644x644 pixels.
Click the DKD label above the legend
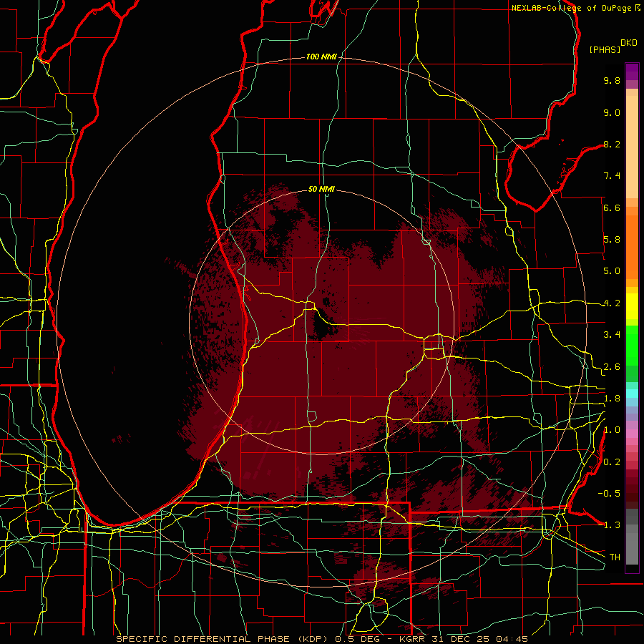629,43
